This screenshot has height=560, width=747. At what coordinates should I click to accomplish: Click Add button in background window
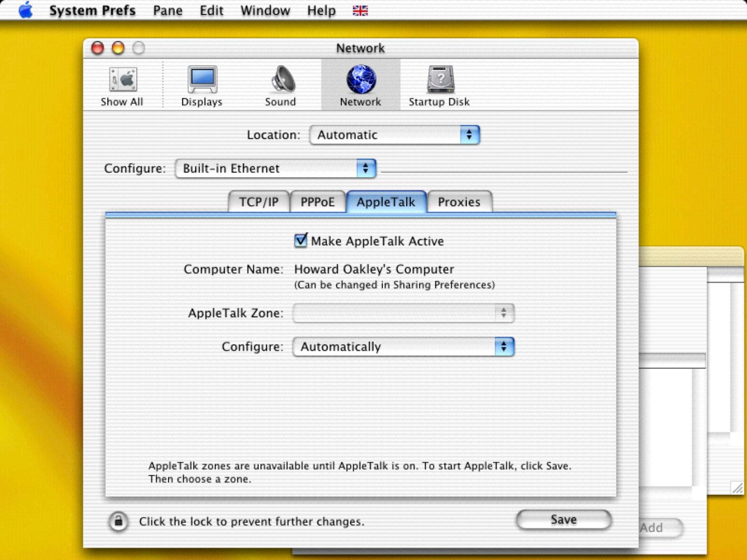coord(659,528)
